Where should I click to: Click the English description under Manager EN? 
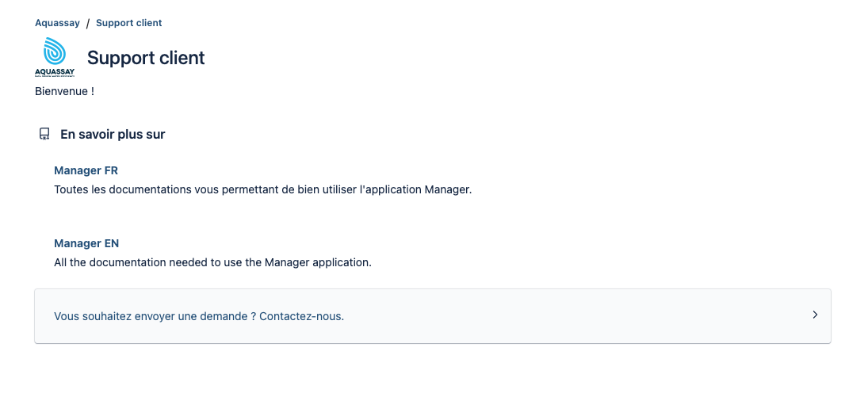click(x=212, y=262)
